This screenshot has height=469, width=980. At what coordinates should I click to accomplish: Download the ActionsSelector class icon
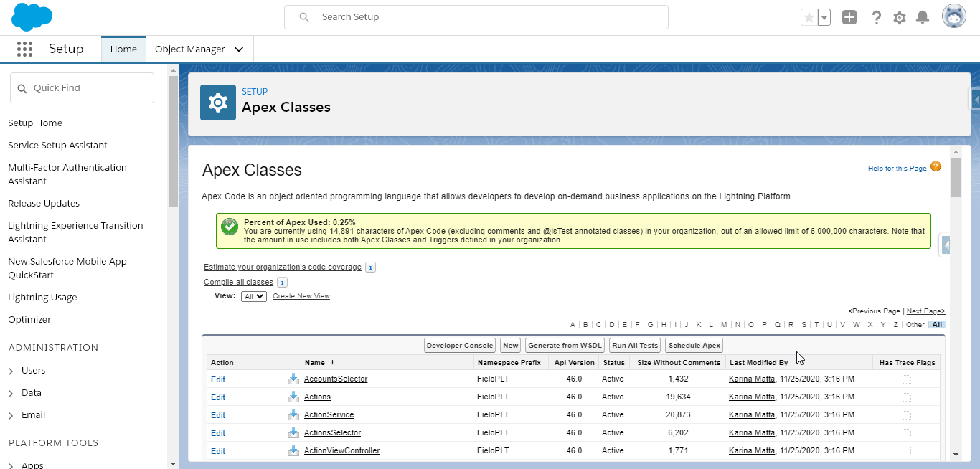[x=293, y=432]
